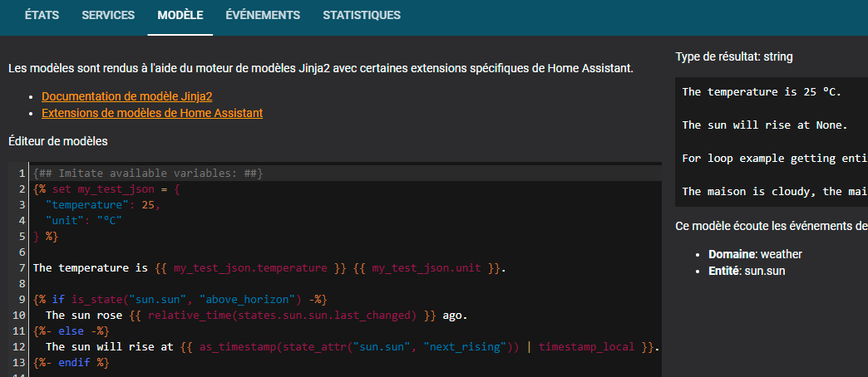The image size is (868, 377).
Task: Click the Entité: sun.sun list item
Action: point(747,271)
